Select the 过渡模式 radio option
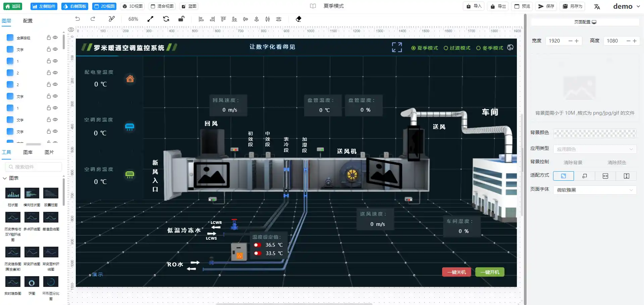644x305 pixels. point(457,48)
